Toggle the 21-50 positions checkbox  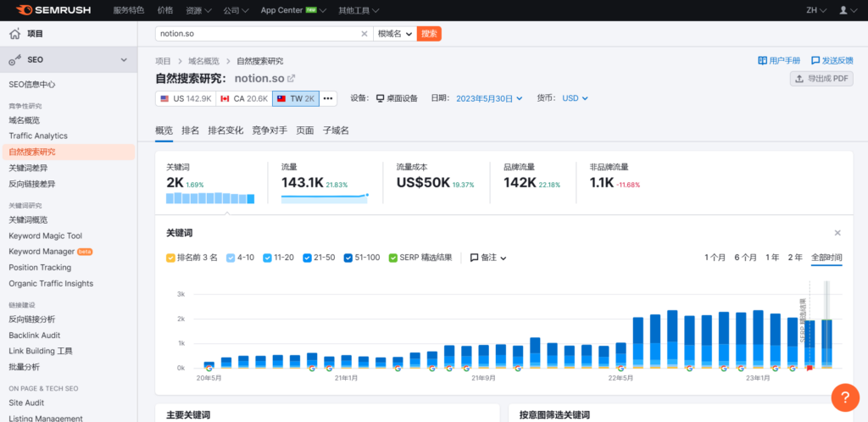click(x=307, y=258)
